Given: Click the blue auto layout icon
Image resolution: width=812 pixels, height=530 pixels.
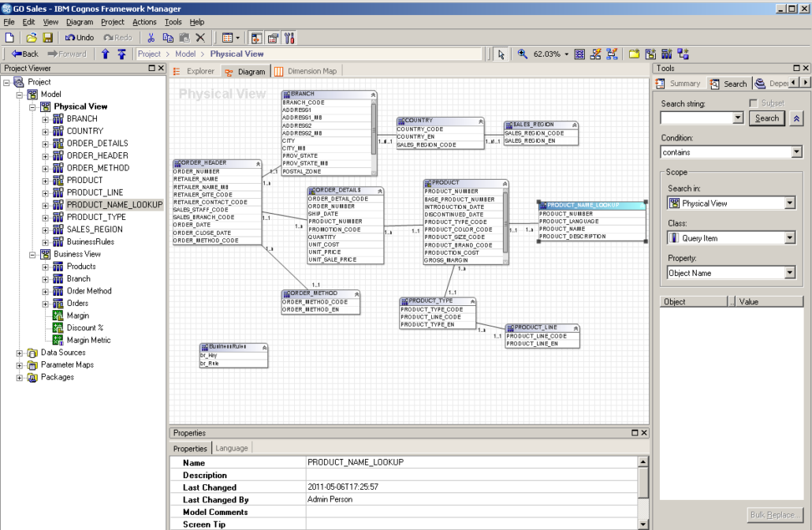Looking at the screenshot, I should click(612, 54).
